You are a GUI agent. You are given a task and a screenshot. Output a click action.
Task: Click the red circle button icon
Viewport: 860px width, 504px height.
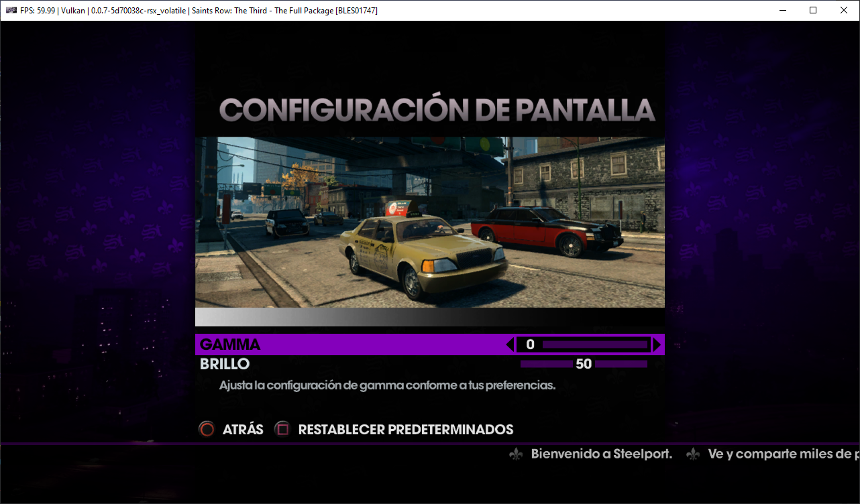(207, 429)
